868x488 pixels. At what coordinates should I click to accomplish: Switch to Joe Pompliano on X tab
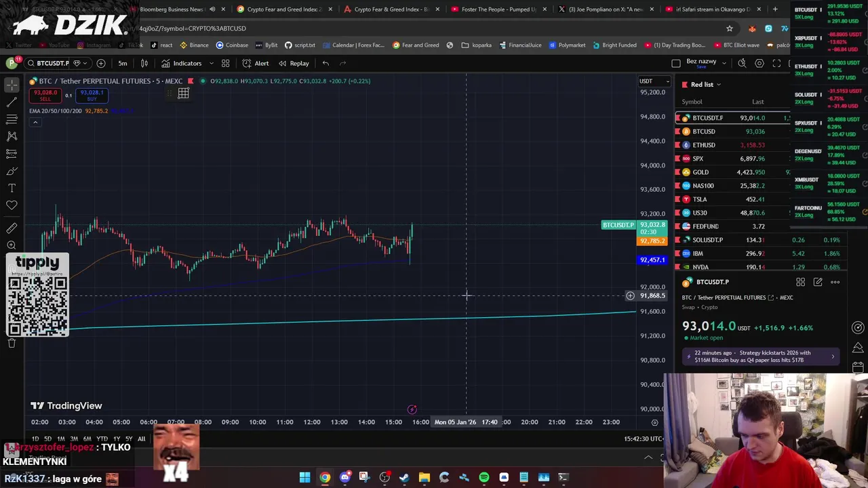(606, 9)
